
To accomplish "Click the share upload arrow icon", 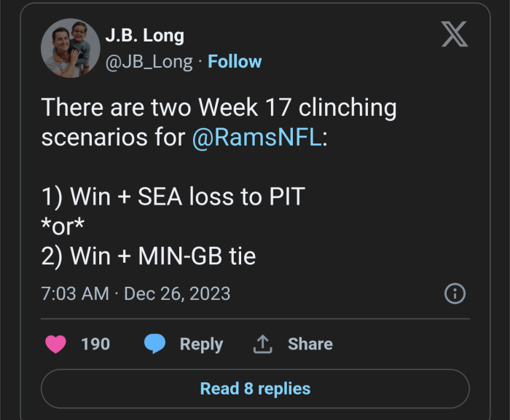I will point(262,344).
